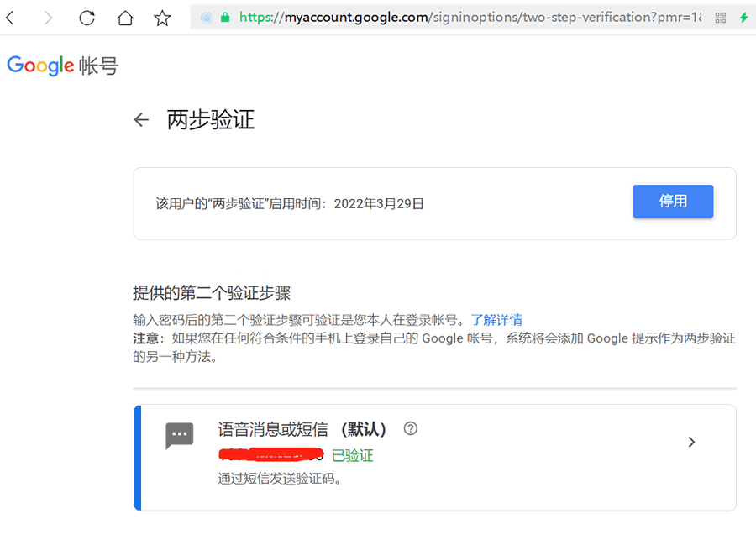Click the 帐号 text beside Google logo
Viewport: 756px width, 540px height.
[98, 66]
